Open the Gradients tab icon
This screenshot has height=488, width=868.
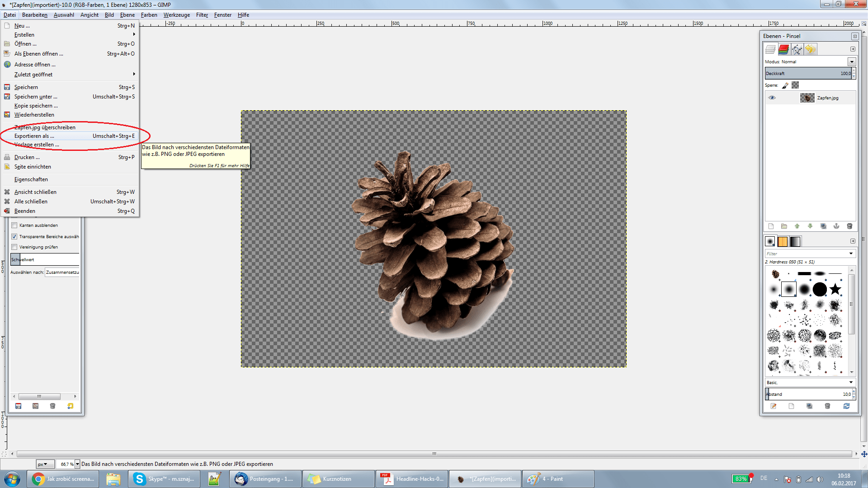[x=795, y=241]
